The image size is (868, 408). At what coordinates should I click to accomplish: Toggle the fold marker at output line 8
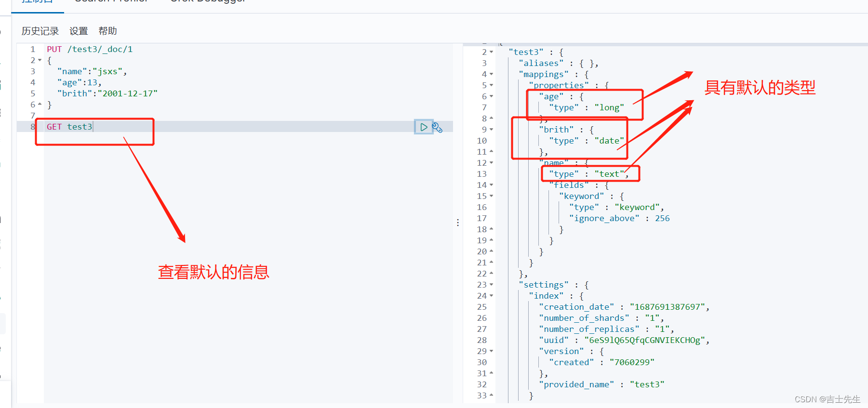point(491,118)
